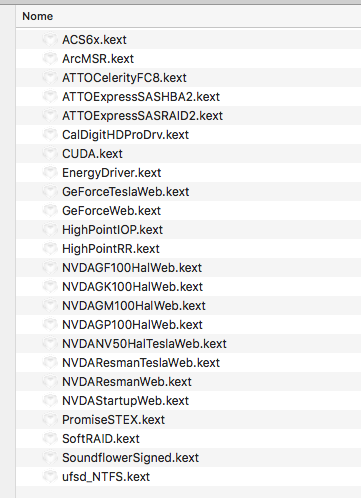Click the icon next to ATTOCelerityFC8.kext

[50, 77]
